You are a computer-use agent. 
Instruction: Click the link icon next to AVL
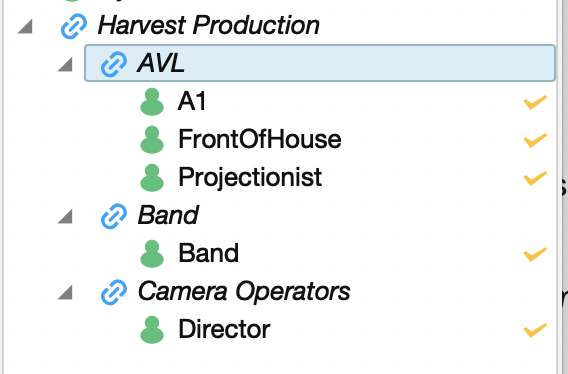coord(114,64)
